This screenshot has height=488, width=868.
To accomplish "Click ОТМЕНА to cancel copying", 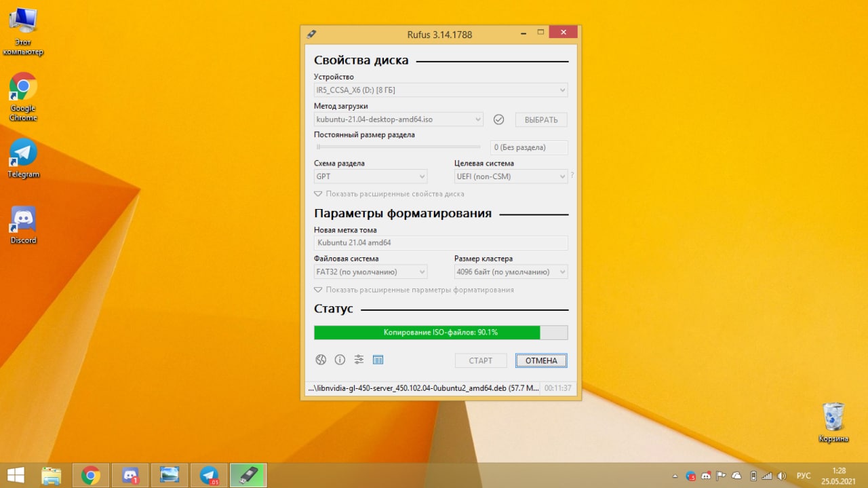I will (x=541, y=360).
